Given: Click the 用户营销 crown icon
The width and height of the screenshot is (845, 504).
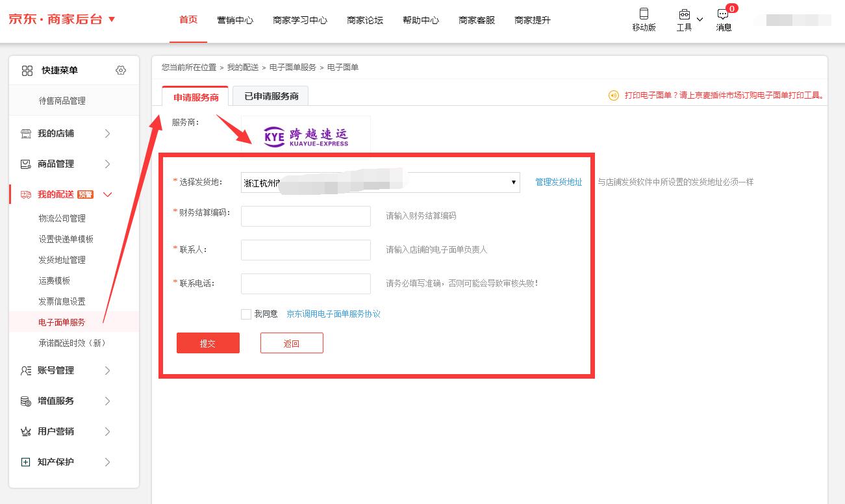Looking at the screenshot, I should point(26,431).
